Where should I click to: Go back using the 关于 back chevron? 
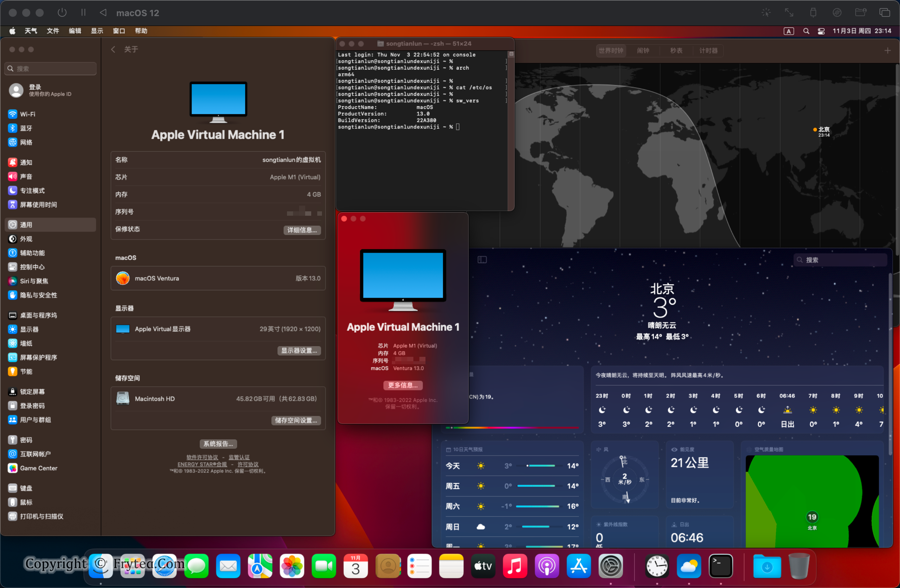point(113,49)
